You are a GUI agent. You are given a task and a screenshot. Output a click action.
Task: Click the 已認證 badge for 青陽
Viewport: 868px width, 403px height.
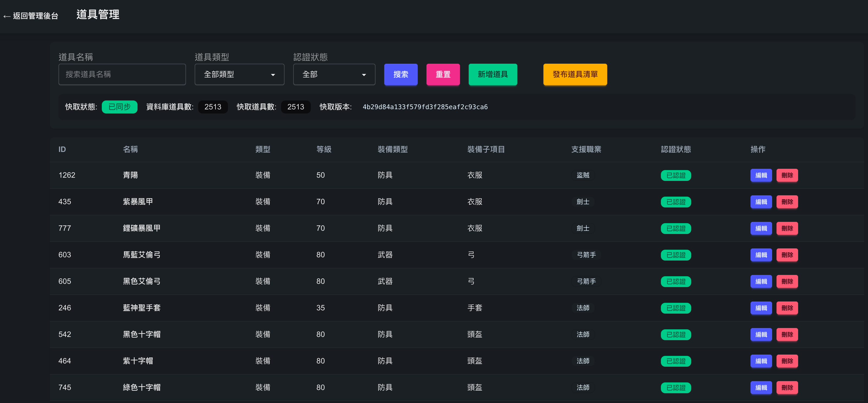[676, 175]
